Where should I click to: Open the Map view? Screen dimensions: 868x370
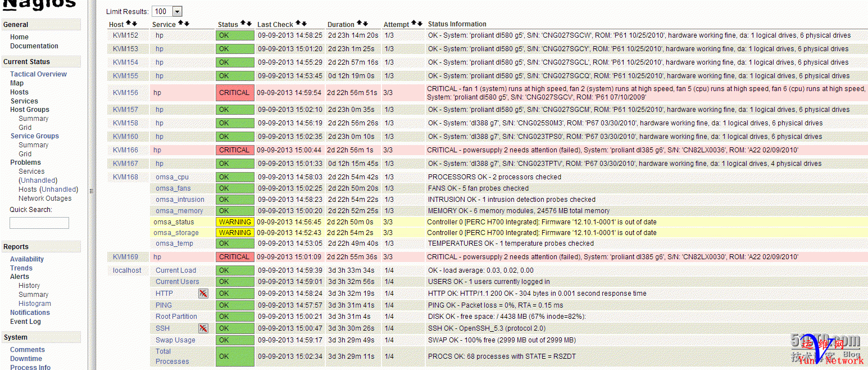pos(17,83)
